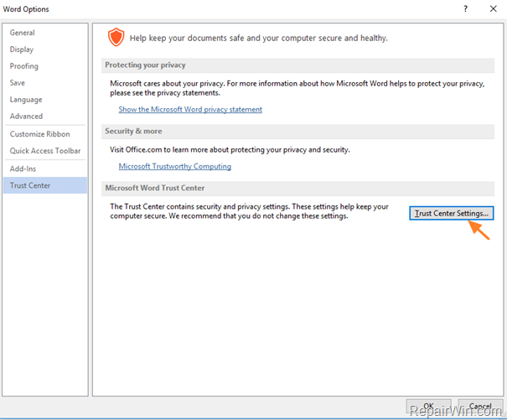Open the Advanced options
Screen dimensions: 507x420
coord(45,117)
